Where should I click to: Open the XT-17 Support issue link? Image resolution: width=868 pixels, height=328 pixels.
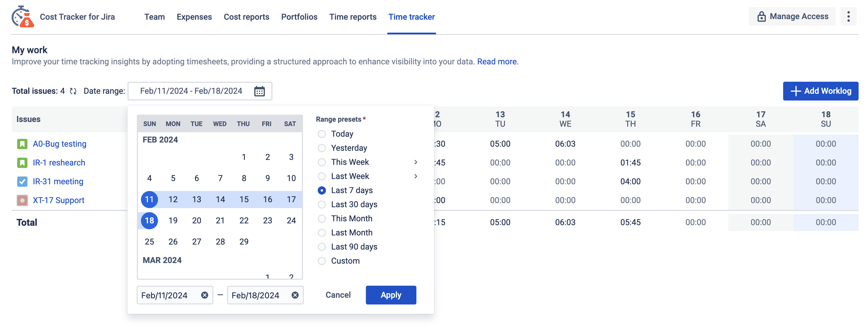tap(58, 200)
